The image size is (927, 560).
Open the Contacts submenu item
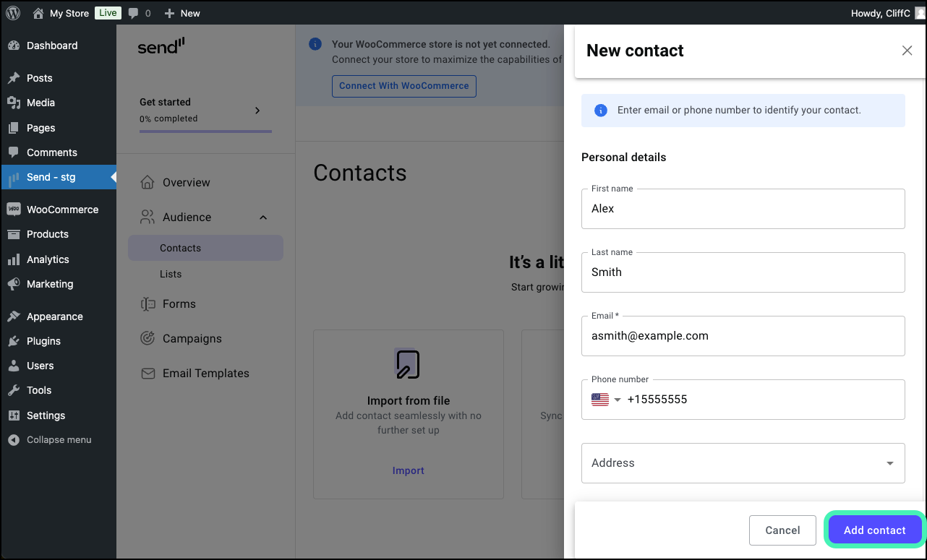pyautogui.click(x=205, y=248)
